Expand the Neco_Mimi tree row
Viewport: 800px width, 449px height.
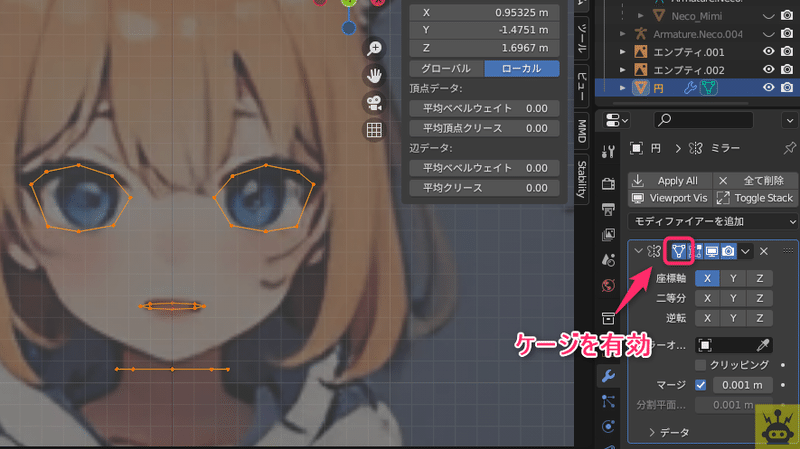(x=641, y=16)
